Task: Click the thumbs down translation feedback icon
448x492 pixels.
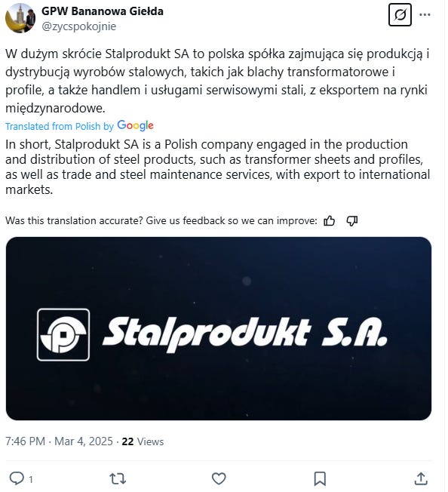Action: click(351, 221)
